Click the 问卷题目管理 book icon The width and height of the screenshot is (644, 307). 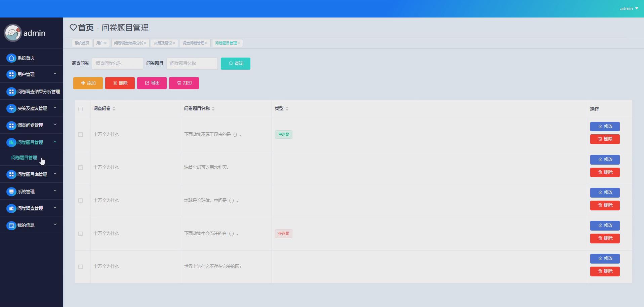point(11,142)
